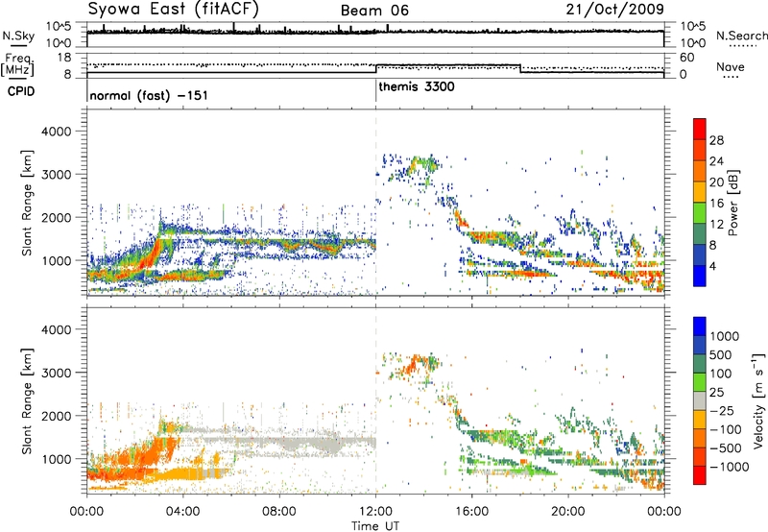The image size is (768, 532).
Task: Click the "Nave" legend label
Action: (x=731, y=67)
